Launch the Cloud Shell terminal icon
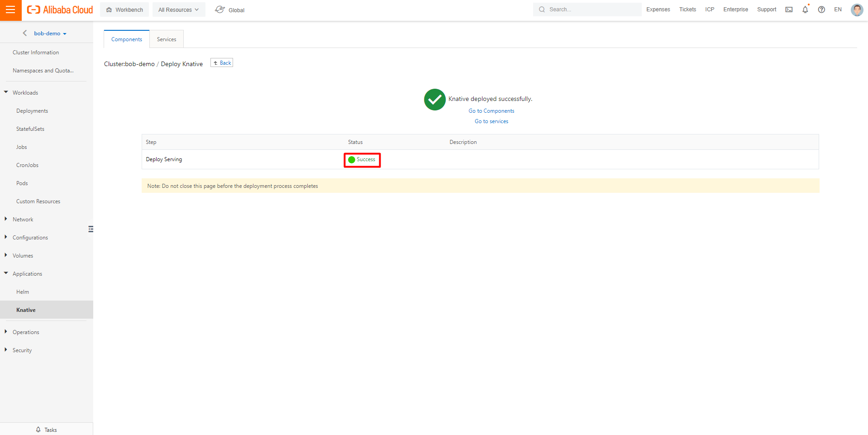This screenshot has width=868, height=435. (789, 10)
